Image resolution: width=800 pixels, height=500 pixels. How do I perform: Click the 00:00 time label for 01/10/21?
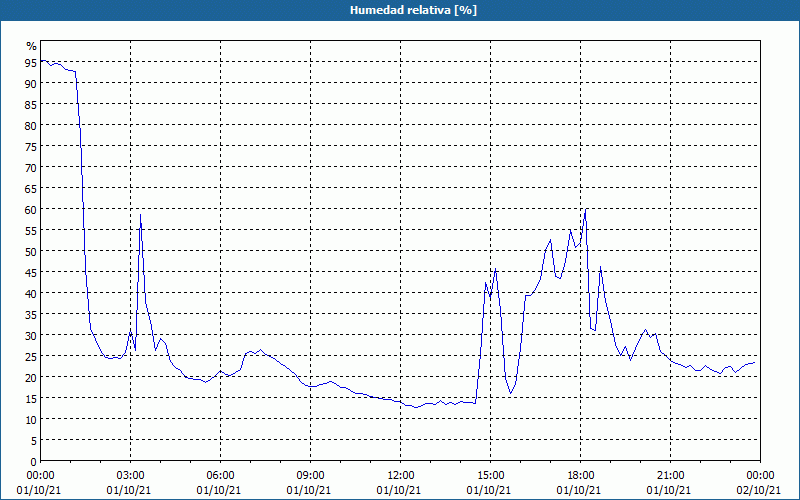pyautogui.click(x=40, y=476)
